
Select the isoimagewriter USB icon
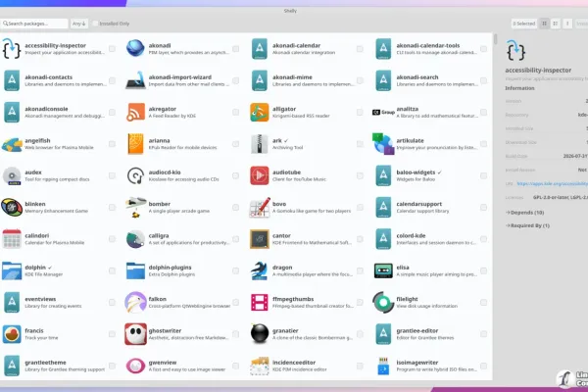click(383, 366)
